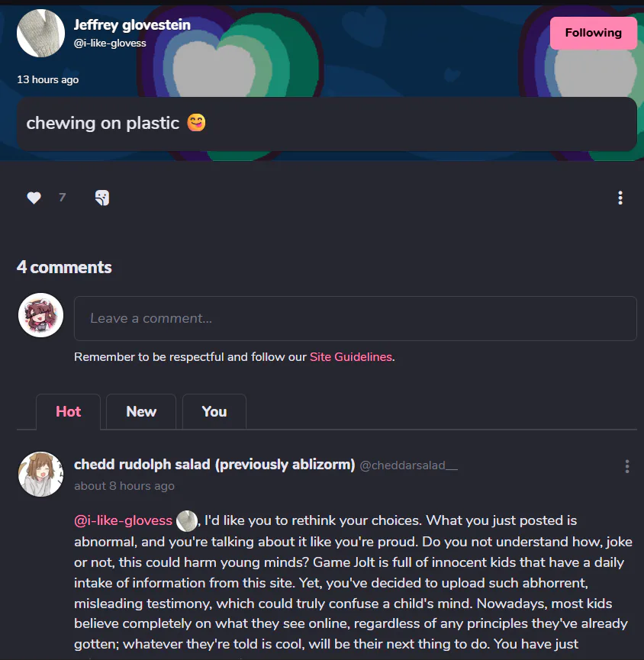Image resolution: width=644 pixels, height=660 pixels.
Task: Open the sticker placement icon
Action: click(102, 198)
